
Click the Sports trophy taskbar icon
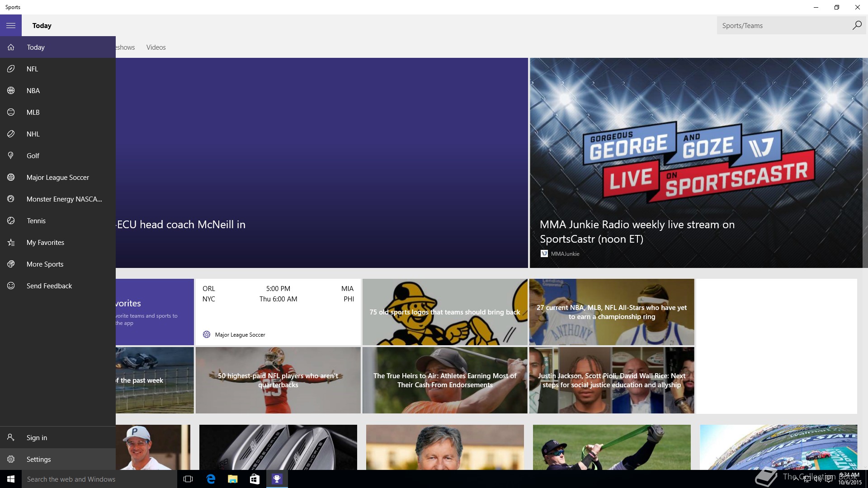(x=277, y=479)
